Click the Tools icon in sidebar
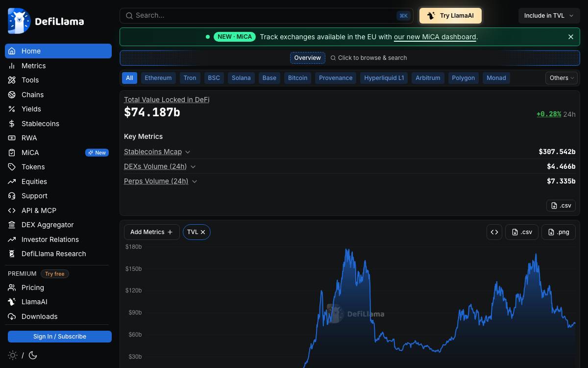 12,80
